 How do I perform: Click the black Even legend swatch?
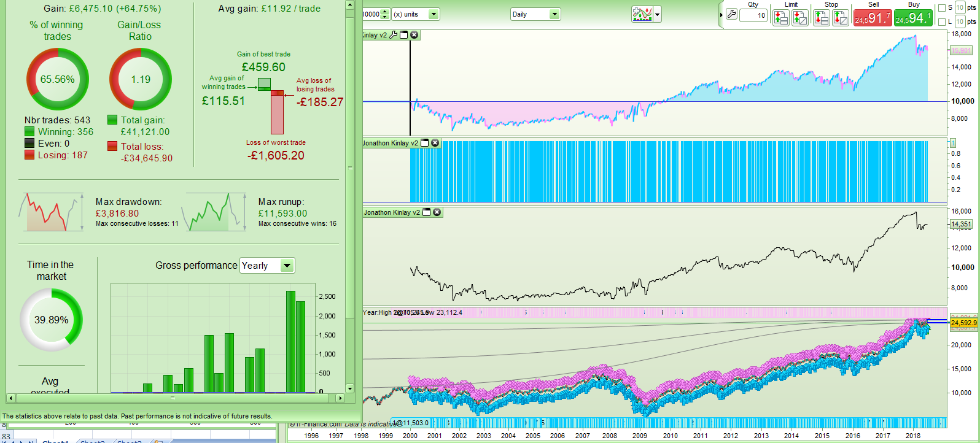(x=29, y=144)
